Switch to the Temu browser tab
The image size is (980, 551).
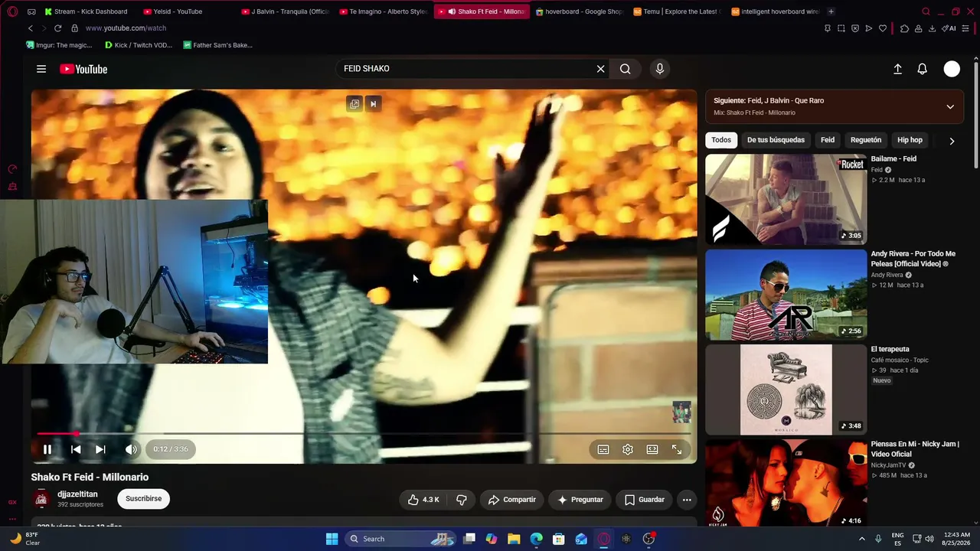point(677,11)
